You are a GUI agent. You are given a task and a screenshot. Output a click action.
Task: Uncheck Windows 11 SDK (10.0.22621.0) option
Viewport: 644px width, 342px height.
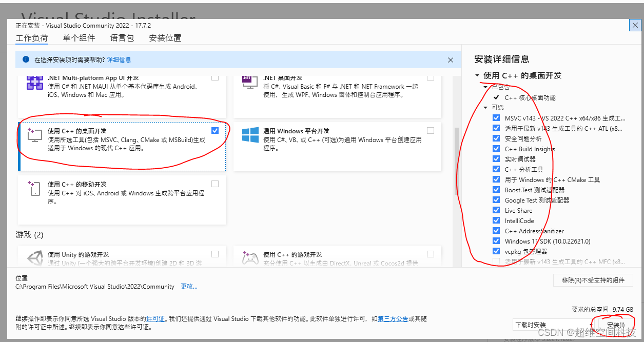(x=496, y=241)
